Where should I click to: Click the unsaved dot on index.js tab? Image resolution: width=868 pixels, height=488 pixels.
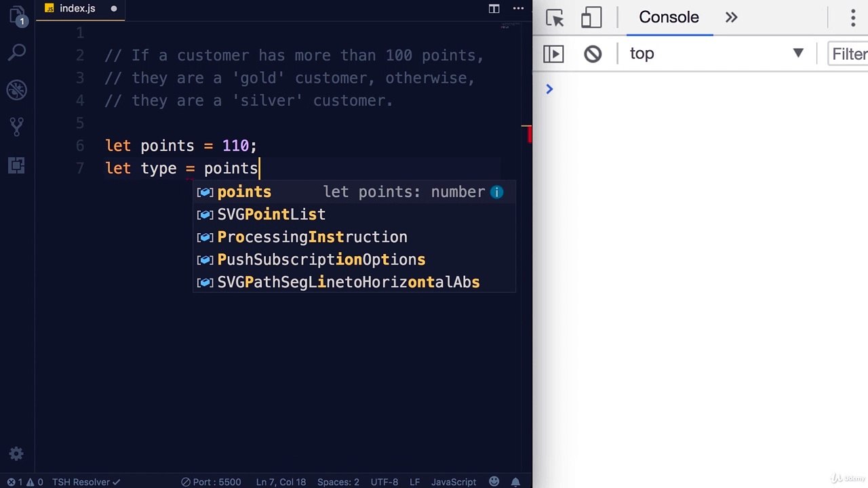[114, 9]
